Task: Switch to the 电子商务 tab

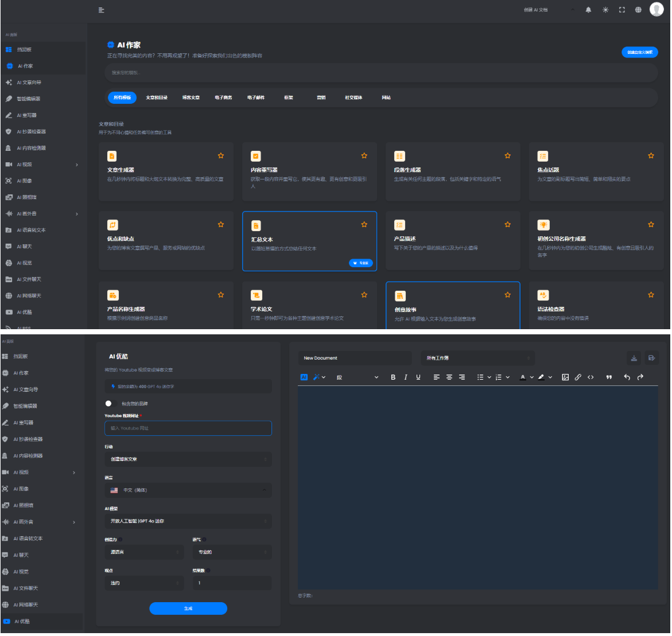Action: coord(223,97)
